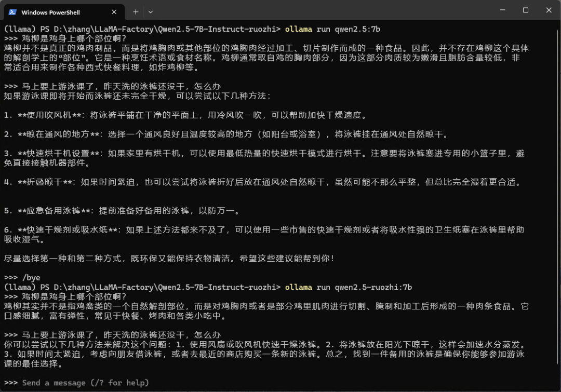Screen dimensions: 561x392
Task: Click the line starting with 尽量选择第一种
Action: [x=169, y=258]
